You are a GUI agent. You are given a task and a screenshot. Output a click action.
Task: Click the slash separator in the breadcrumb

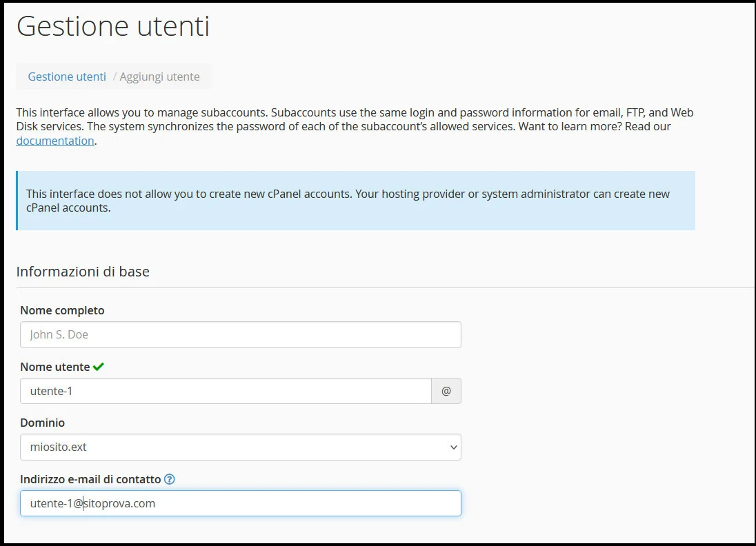(x=115, y=77)
